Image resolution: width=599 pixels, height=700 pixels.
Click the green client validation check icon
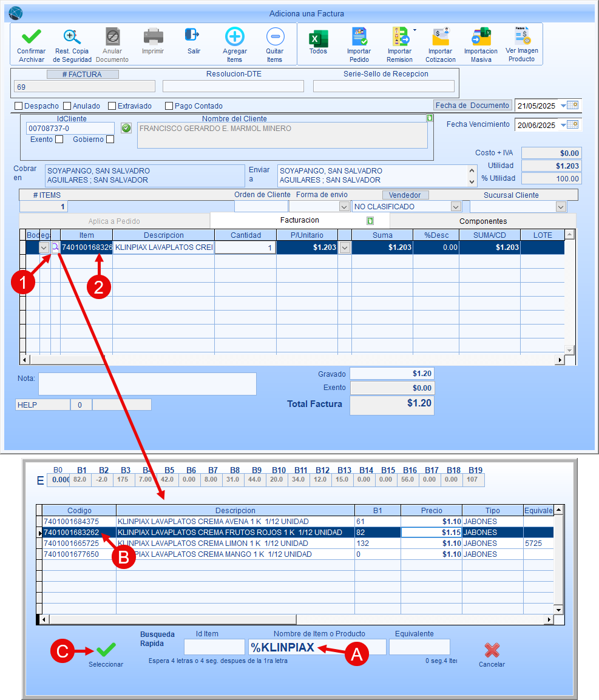pos(126,129)
